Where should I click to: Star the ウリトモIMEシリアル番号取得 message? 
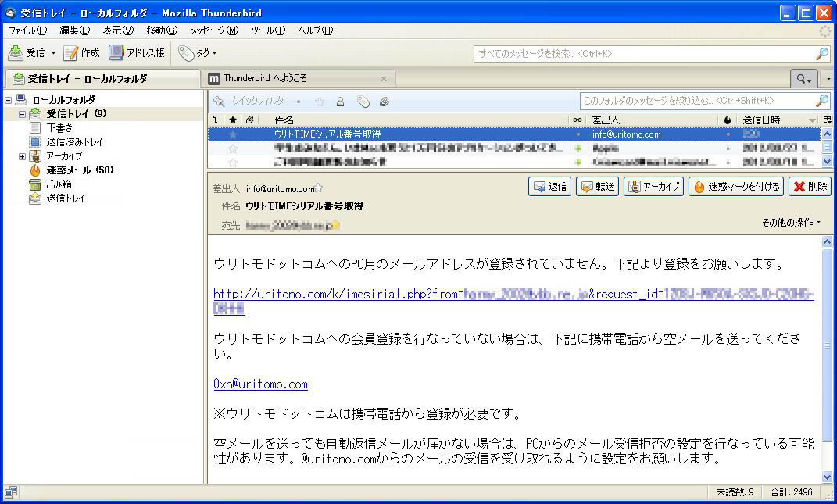[232, 134]
